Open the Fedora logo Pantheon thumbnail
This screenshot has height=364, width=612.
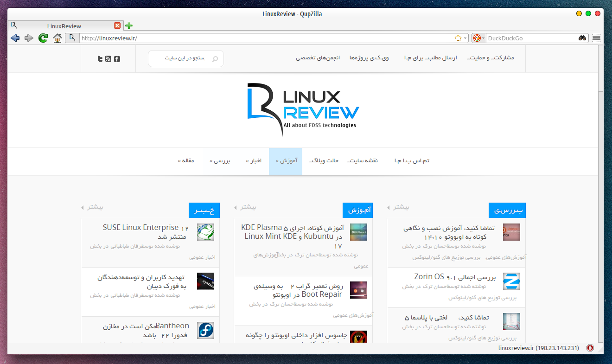(205, 330)
